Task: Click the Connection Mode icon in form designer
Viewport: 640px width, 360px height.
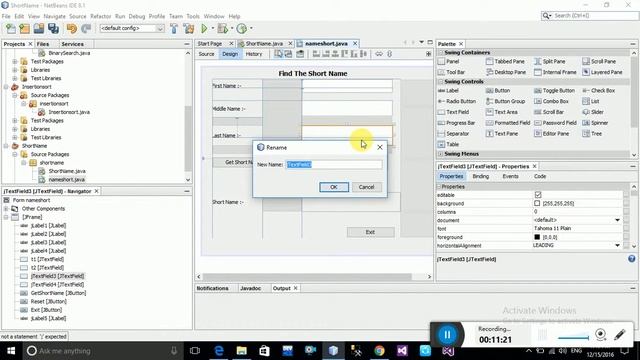Action: coord(288,54)
